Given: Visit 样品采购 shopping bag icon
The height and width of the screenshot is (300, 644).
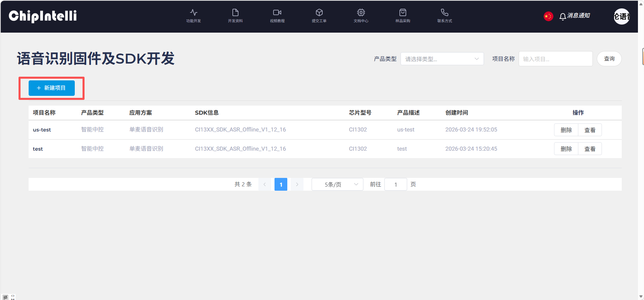Looking at the screenshot, I should point(403,12).
